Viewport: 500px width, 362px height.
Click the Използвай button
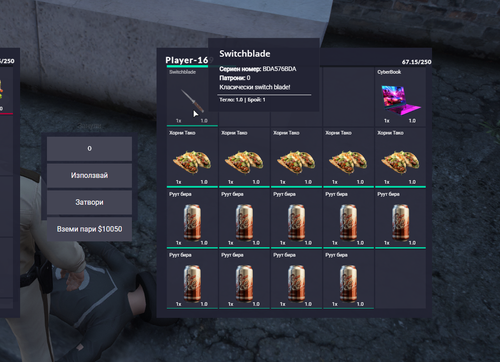click(89, 175)
